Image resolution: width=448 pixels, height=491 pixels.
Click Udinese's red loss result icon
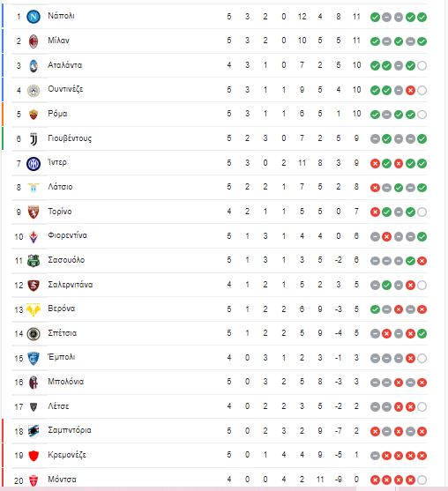coord(410,91)
